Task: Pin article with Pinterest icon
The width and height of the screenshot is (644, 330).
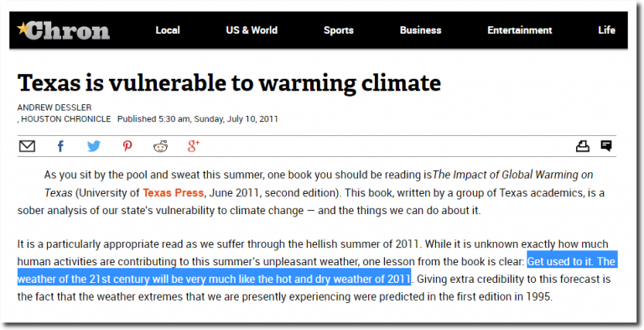Action: 127,146
